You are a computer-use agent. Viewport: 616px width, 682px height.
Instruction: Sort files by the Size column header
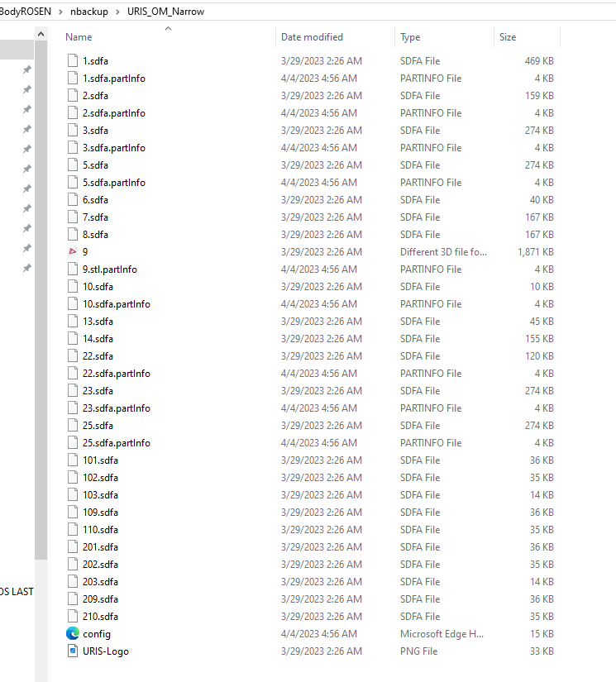508,37
